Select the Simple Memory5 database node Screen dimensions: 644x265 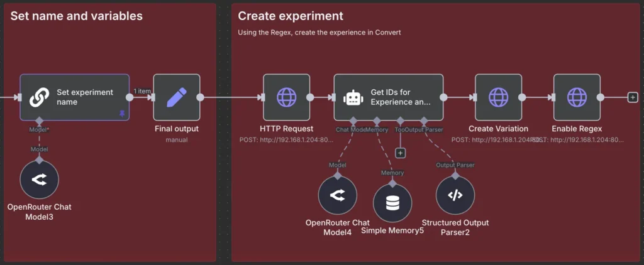click(x=392, y=203)
